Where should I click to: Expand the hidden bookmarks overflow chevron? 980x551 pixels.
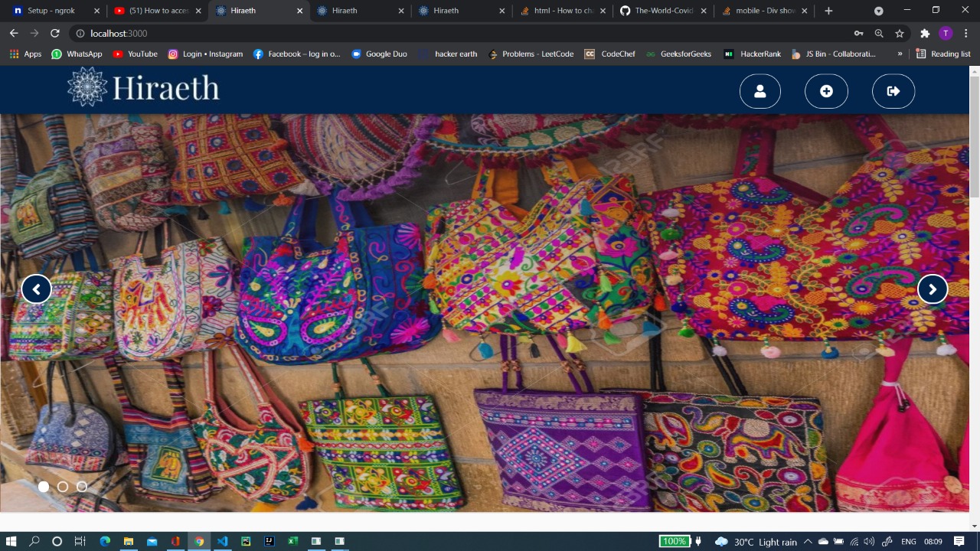coord(900,54)
